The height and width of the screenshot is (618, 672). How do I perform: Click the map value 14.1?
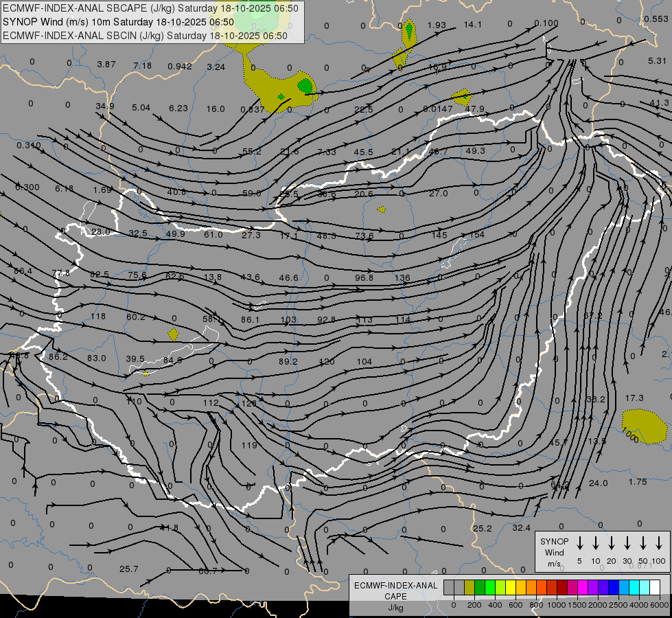coord(473,25)
